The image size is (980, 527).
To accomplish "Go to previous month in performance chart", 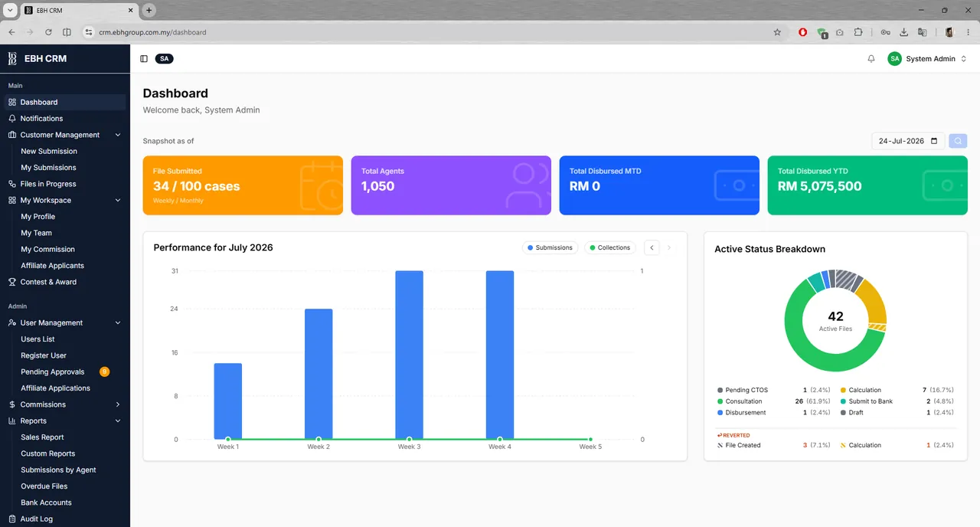I will point(652,247).
